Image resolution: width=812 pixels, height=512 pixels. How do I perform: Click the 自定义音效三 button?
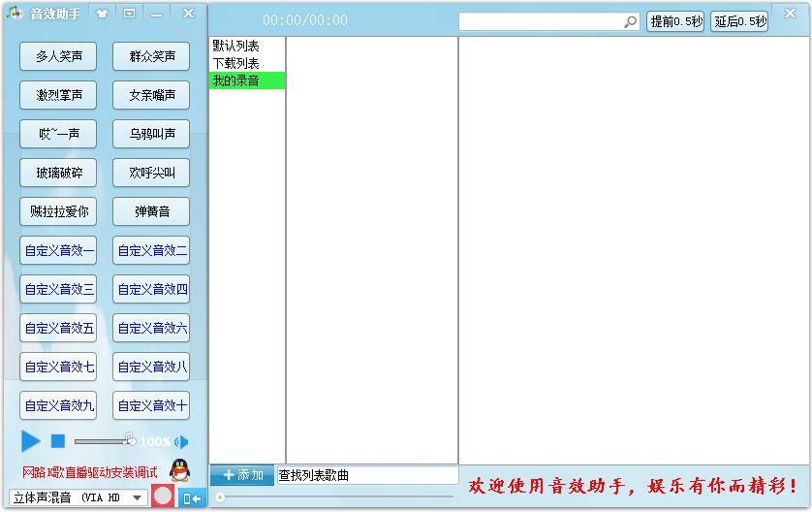click(58, 289)
